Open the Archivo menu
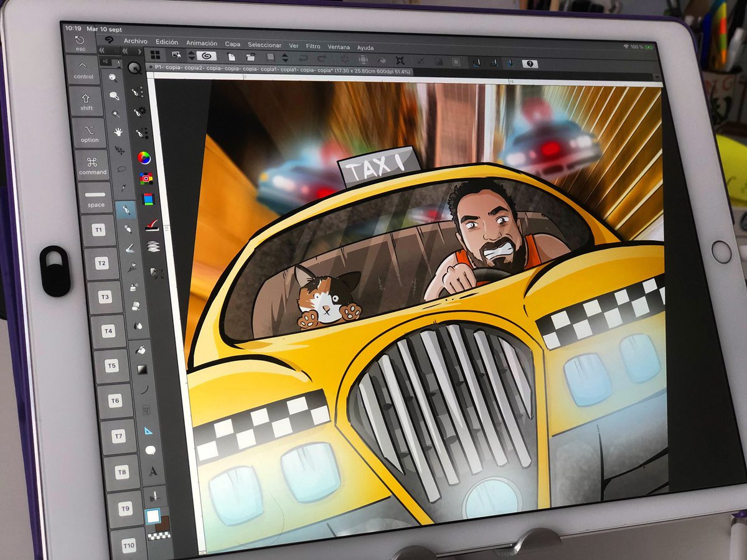Screen dimensions: 747x560 pos(135,41)
